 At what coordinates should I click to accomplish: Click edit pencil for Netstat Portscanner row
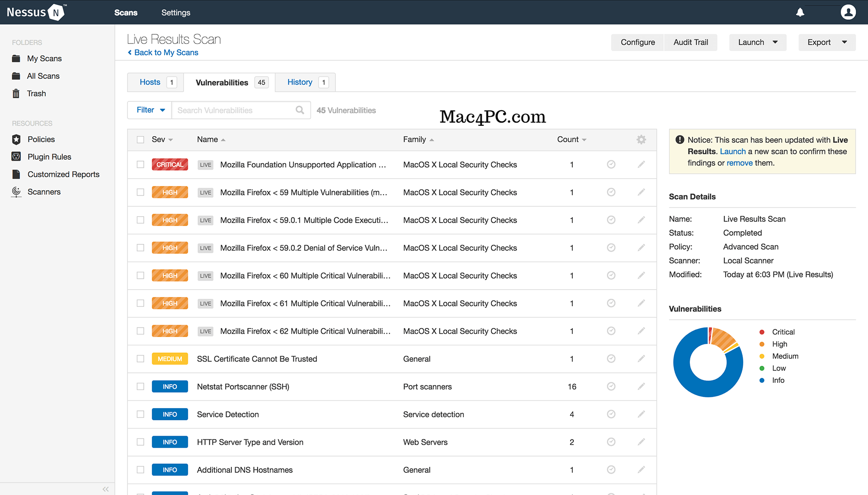tap(641, 386)
